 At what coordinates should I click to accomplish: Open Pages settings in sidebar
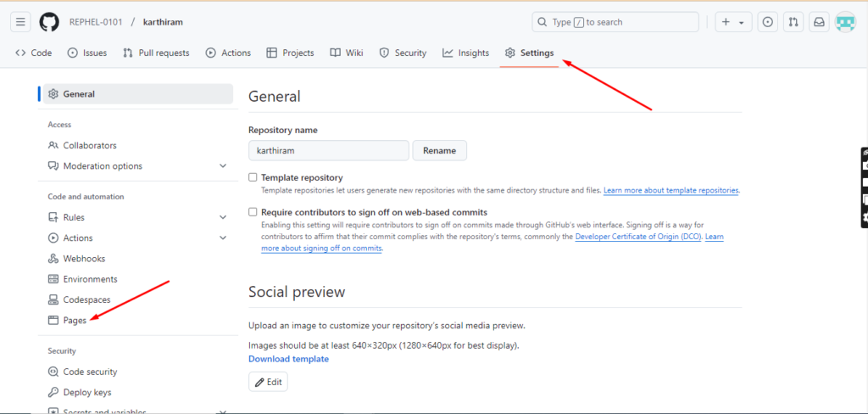(75, 321)
